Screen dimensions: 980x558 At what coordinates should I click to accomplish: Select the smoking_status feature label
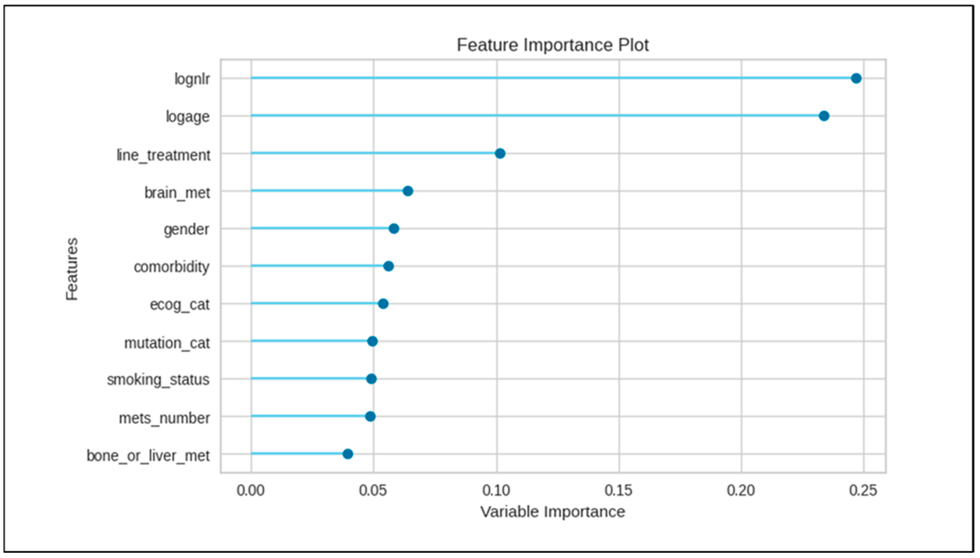[158, 380]
